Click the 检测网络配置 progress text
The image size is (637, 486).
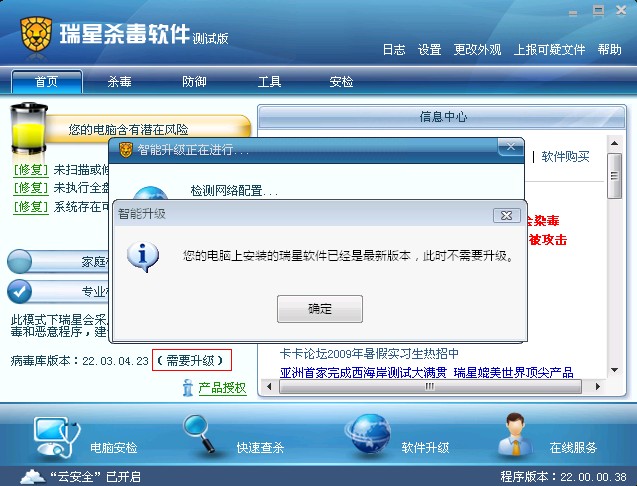(234, 191)
